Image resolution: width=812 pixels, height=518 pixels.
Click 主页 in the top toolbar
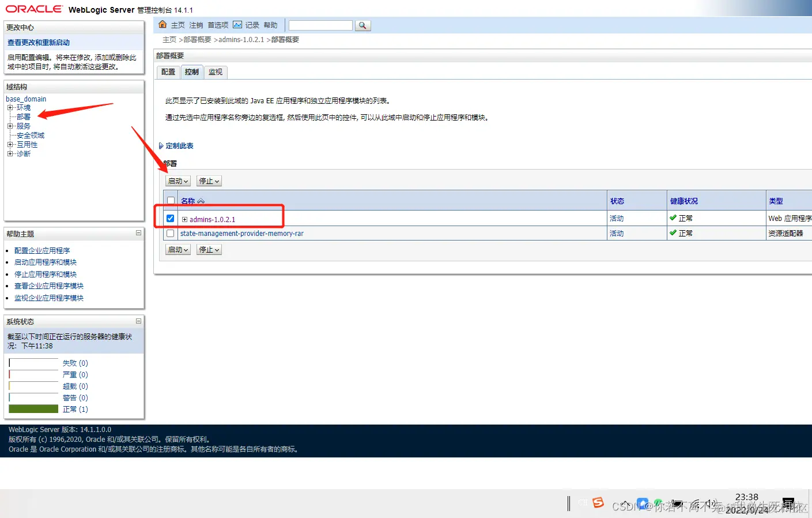[178, 25]
